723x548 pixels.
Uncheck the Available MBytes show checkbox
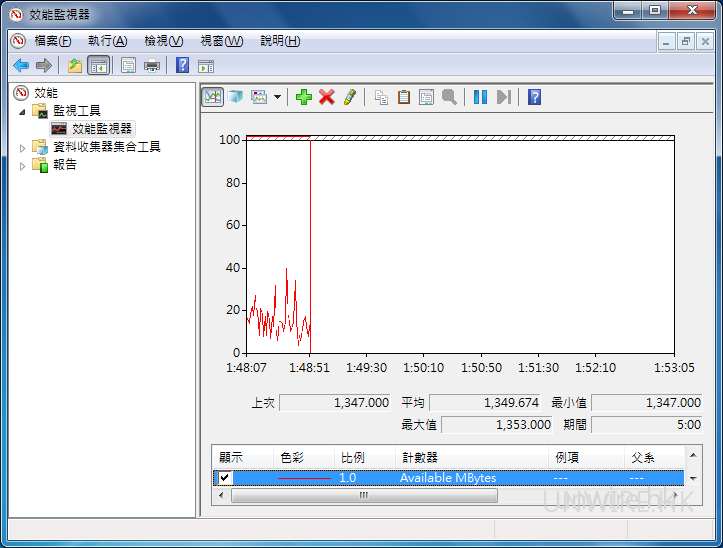click(225, 478)
